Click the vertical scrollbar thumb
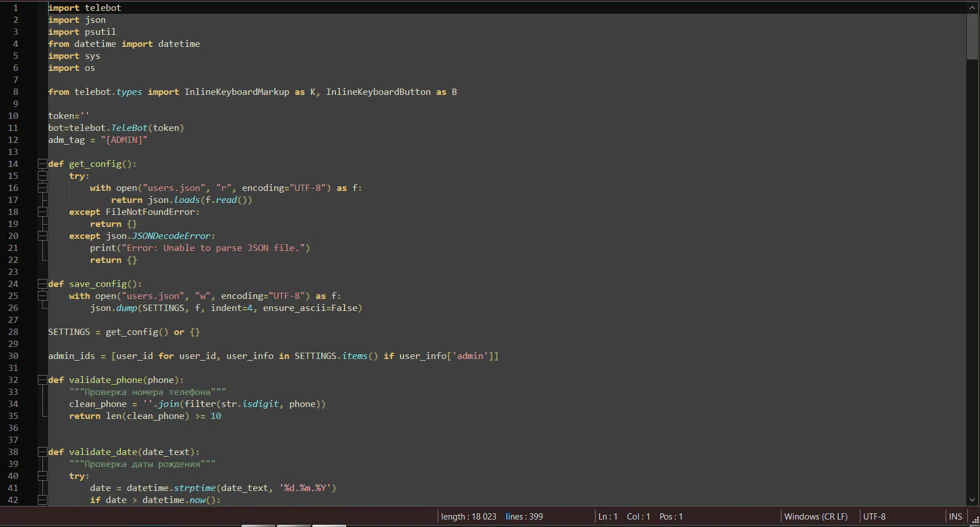980x527 pixels. point(972,36)
